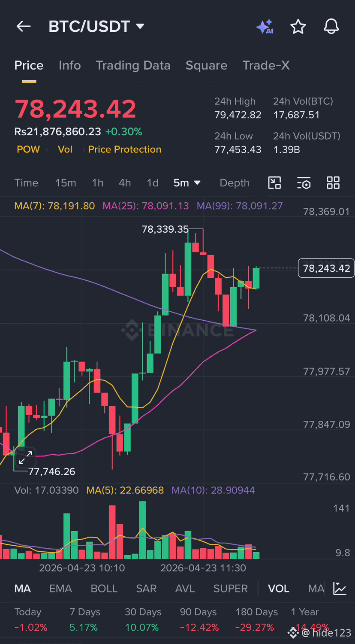Add BTC/USDT to favorites with star icon
This screenshot has width=355, height=644.
coord(298,27)
